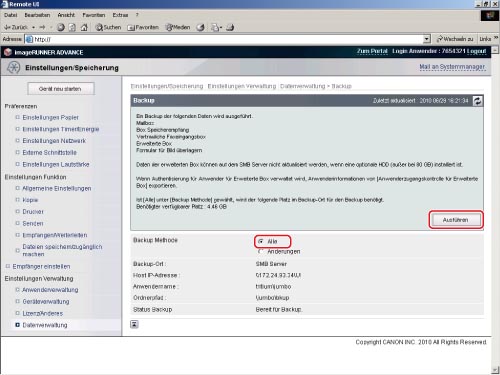Screen dimensions: 500x375
Task: Click Datenverwaltung breadcrumb link
Action: pyautogui.click(x=302, y=86)
